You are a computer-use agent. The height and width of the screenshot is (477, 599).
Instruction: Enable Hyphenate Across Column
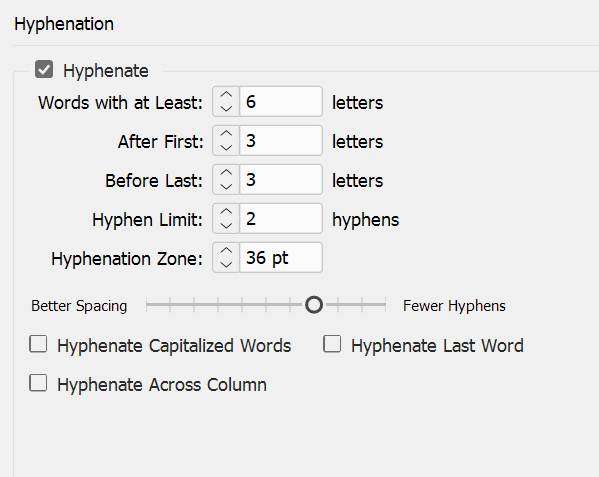point(38,383)
